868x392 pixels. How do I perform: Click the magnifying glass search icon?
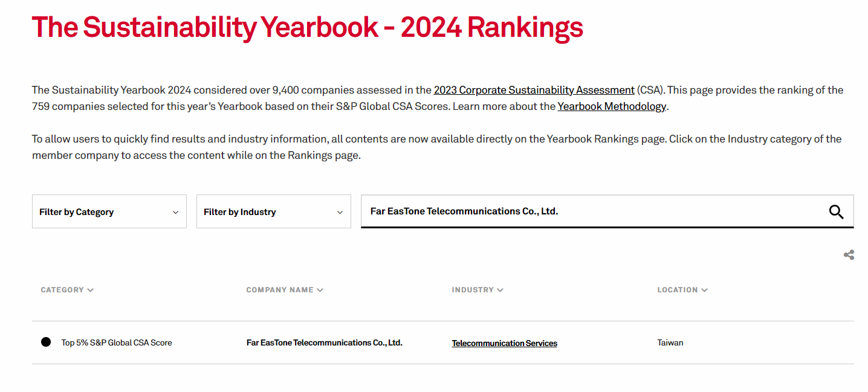click(x=836, y=212)
